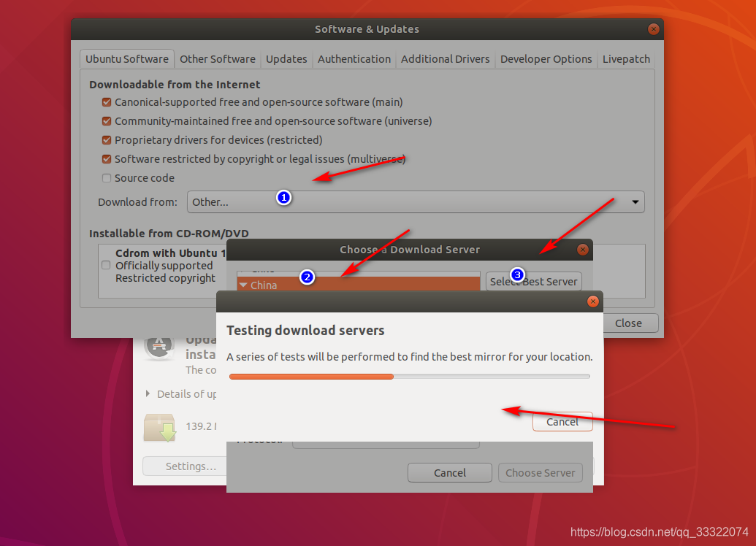Collapse the China server tree row
The width and height of the screenshot is (756, 546).
tap(243, 285)
